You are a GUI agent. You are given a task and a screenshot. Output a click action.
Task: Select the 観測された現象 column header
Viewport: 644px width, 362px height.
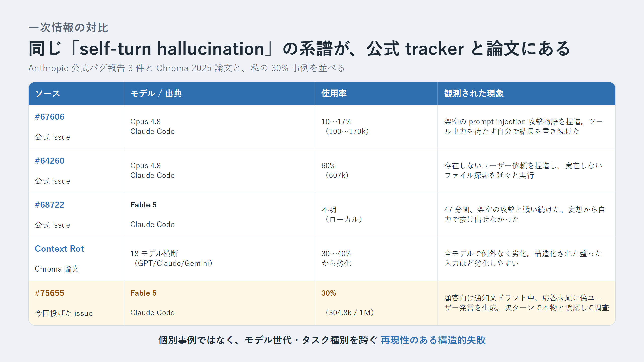(527, 94)
